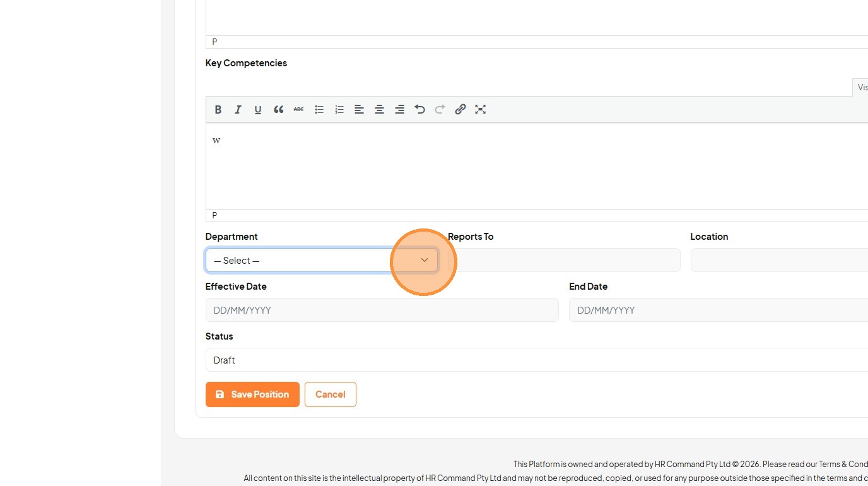Start a numbered list in the editor
The image size is (868, 486).
(x=339, y=109)
